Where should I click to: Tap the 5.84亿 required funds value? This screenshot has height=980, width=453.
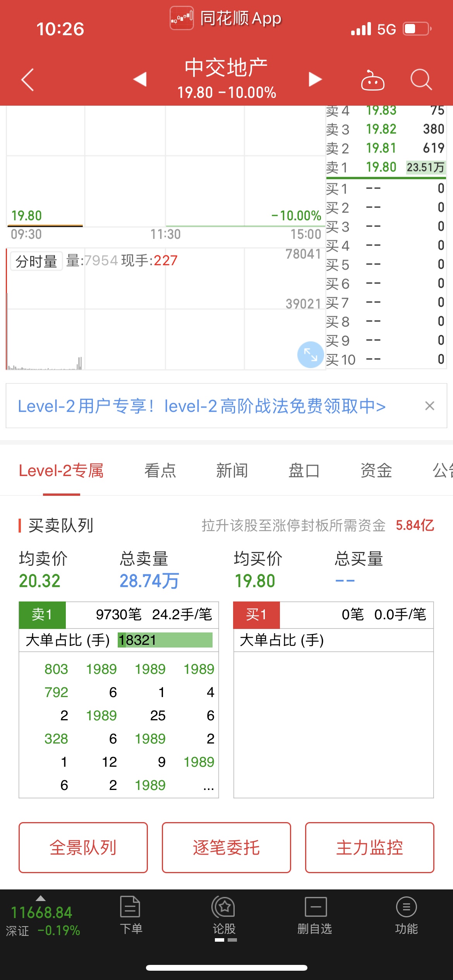(x=415, y=525)
